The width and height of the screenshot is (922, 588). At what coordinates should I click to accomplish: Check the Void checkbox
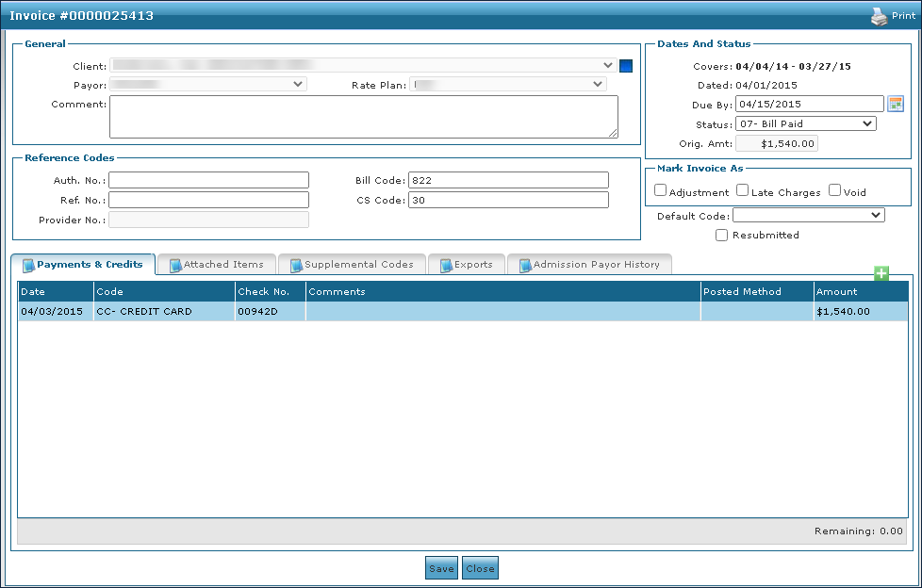point(835,191)
